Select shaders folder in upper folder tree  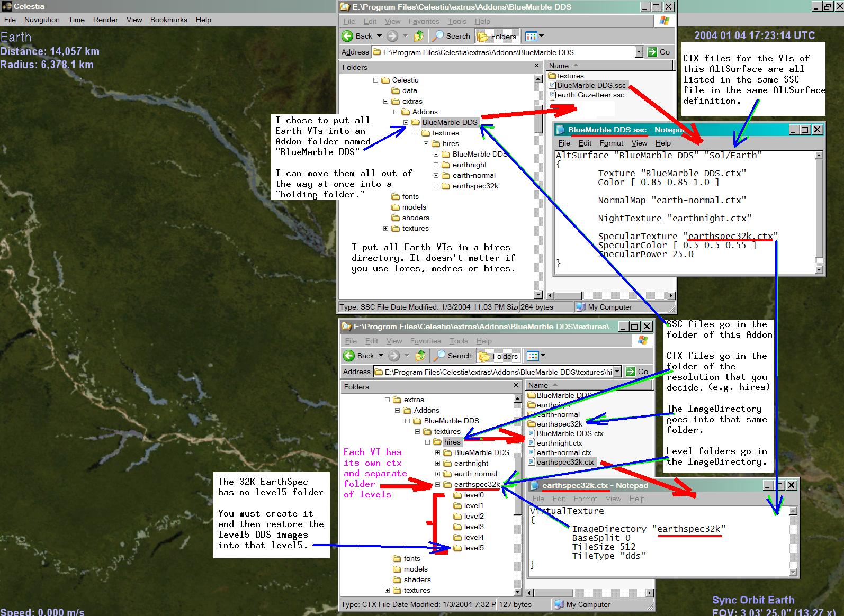[x=416, y=218]
